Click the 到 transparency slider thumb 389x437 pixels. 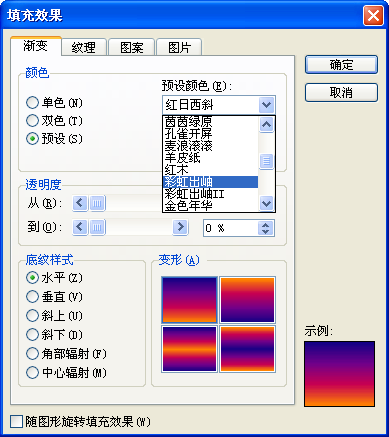tap(98, 227)
